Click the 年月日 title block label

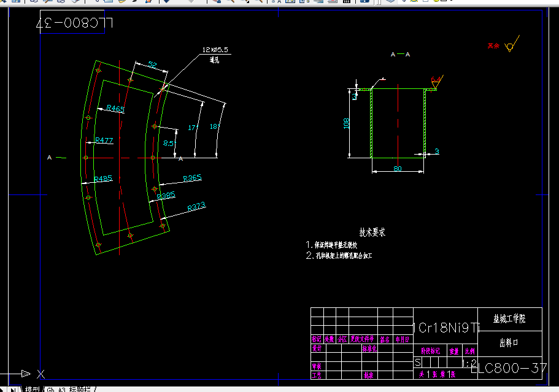(402, 340)
